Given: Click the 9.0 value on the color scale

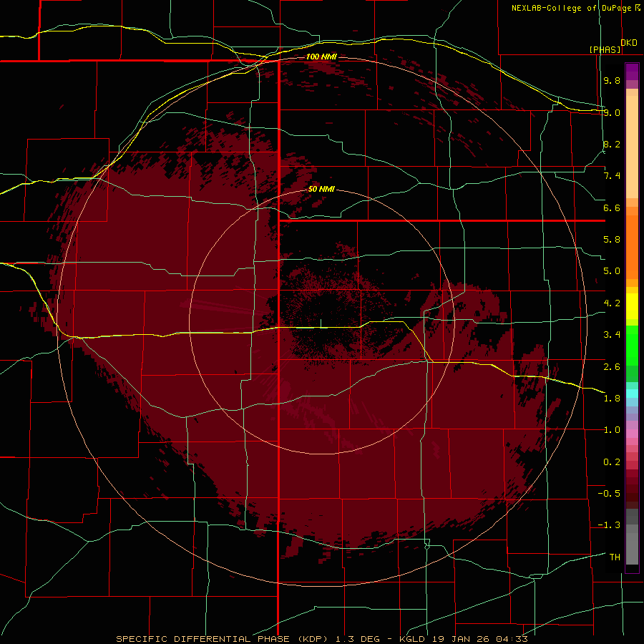Looking at the screenshot, I should click(x=612, y=112).
